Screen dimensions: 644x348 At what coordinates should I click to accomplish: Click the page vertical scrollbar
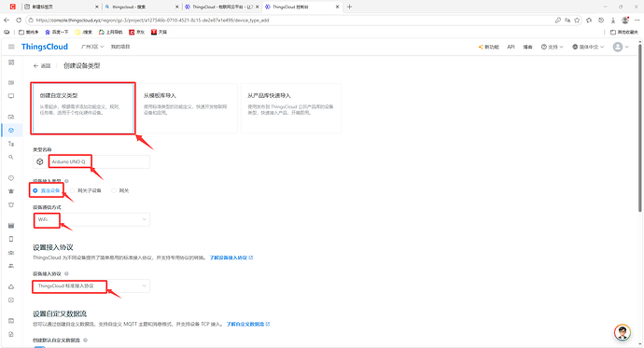click(x=640, y=127)
